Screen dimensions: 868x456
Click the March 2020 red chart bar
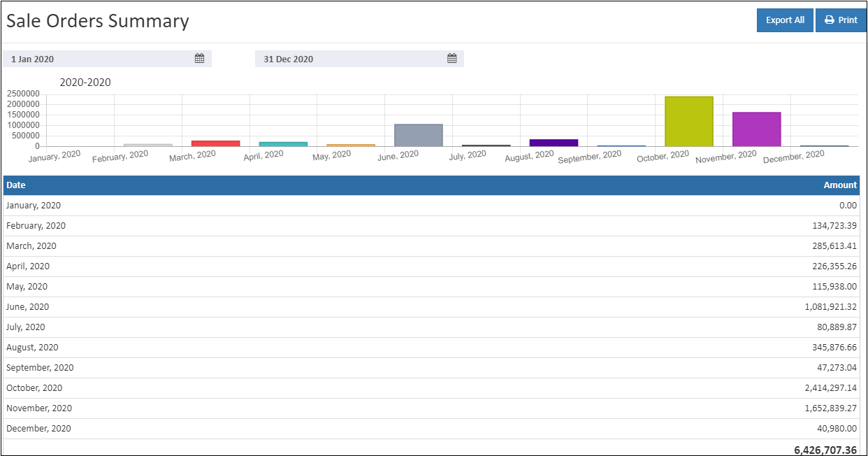point(215,143)
